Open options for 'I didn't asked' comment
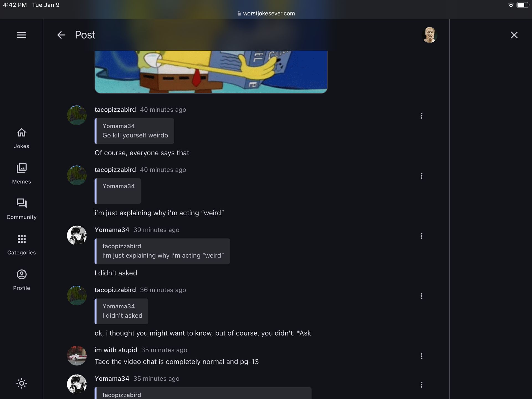 (421, 236)
